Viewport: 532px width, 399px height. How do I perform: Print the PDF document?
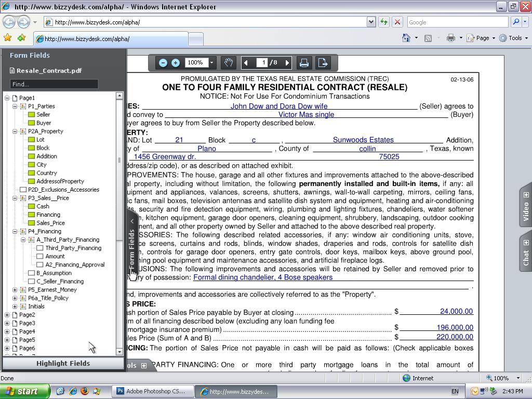pyautogui.click(x=304, y=63)
